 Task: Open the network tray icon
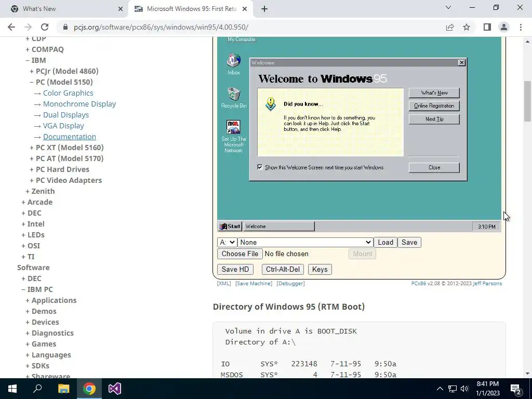point(453,389)
